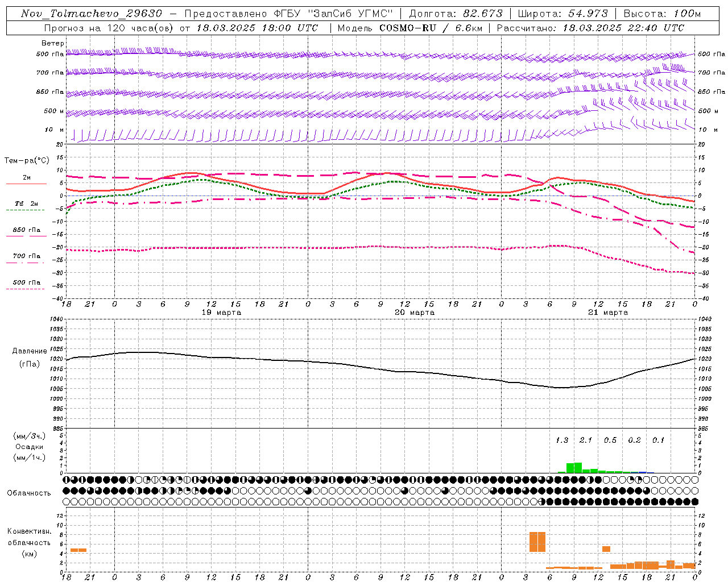Click the 'Тем-ра(°C)' temperature label
This screenshot has height=582, width=728.
click(x=27, y=161)
